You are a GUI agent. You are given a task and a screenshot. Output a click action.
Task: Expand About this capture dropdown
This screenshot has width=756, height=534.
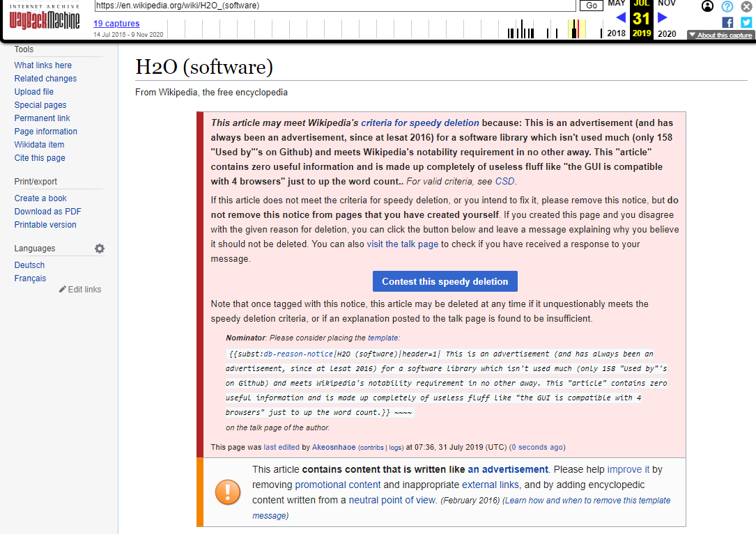[720, 36]
